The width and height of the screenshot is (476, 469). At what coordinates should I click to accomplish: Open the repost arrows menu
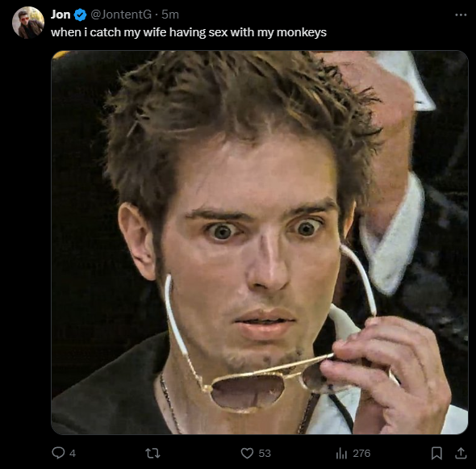(x=152, y=454)
